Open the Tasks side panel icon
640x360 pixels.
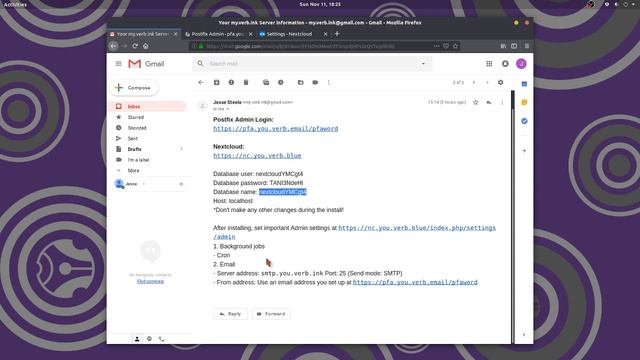524,121
